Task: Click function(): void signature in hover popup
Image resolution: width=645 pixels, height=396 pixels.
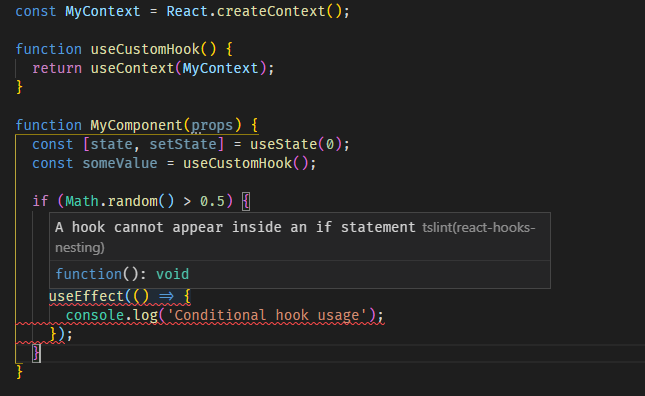Action: 122,274
